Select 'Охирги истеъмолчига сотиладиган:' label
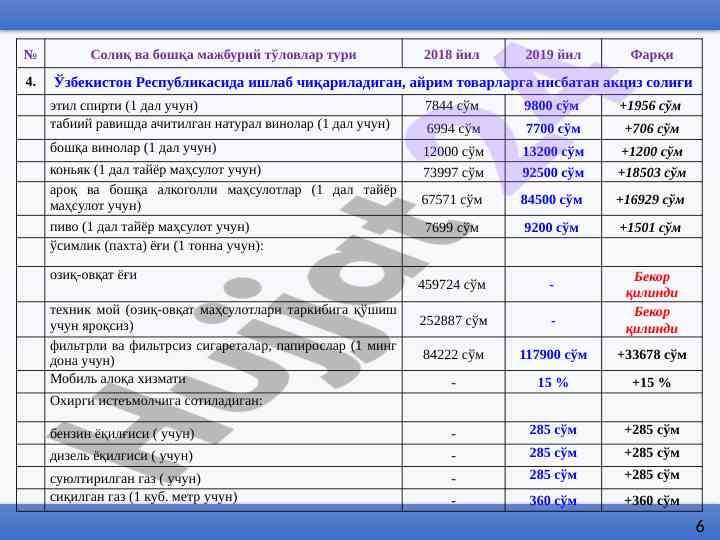Screen dimensions: 720x540 click(156, 401)
